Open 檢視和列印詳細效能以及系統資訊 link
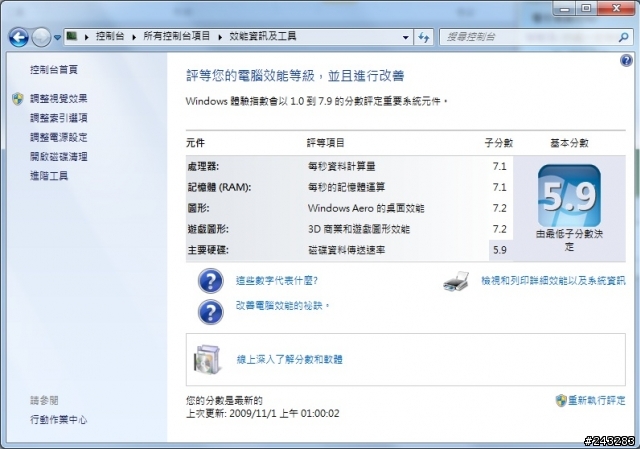This screenshot has height=449, width=640. (553, 281)
